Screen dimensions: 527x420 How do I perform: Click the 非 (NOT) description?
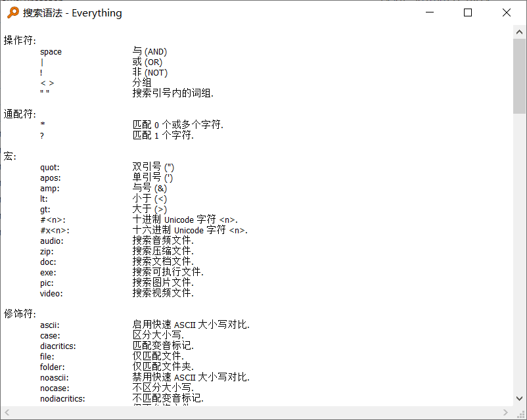[x=150, y=72]
